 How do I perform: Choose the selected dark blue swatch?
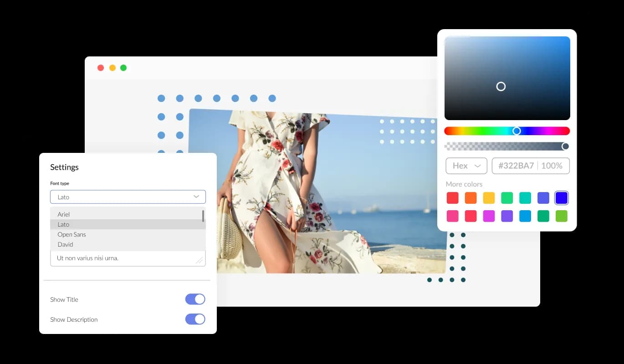[x=562, y=198]
